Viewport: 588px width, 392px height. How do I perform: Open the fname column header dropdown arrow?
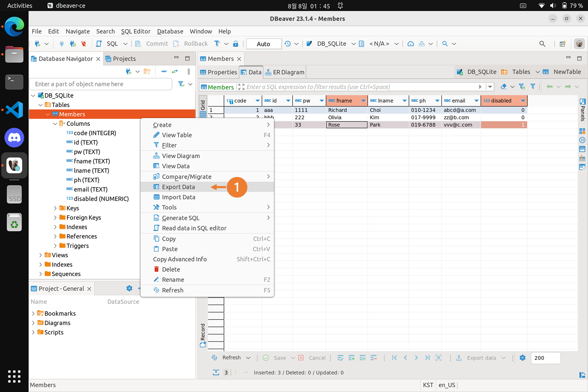click(x=363, y=101)
